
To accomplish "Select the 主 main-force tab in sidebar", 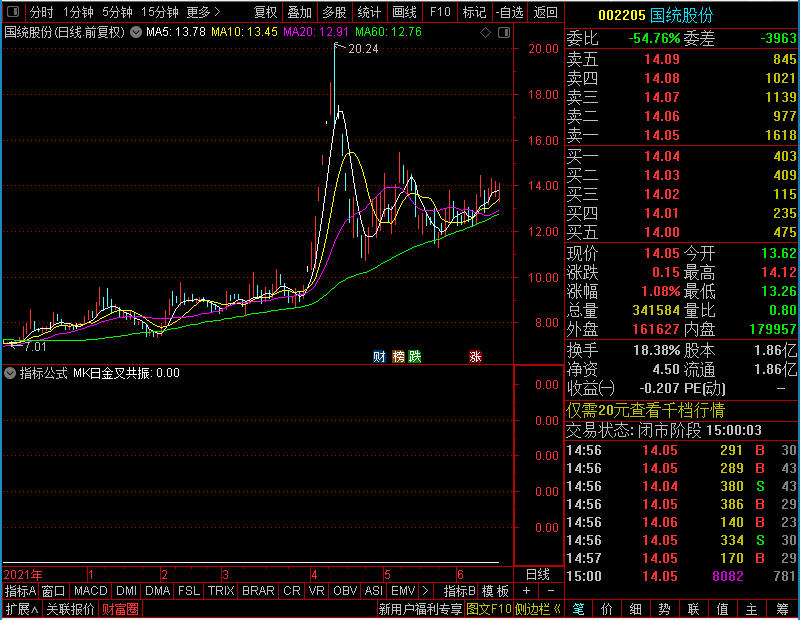I will (752, 609).
